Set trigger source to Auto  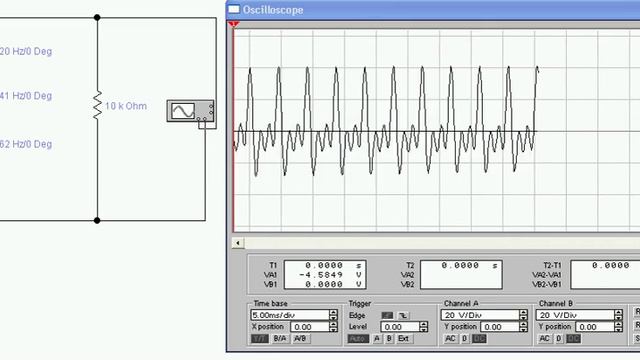[x=358, y=339]
